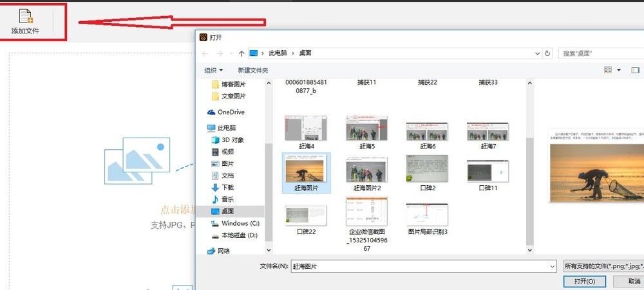
Task: Click sidebar scrollbar up arrow
Action: pos(269,82)
